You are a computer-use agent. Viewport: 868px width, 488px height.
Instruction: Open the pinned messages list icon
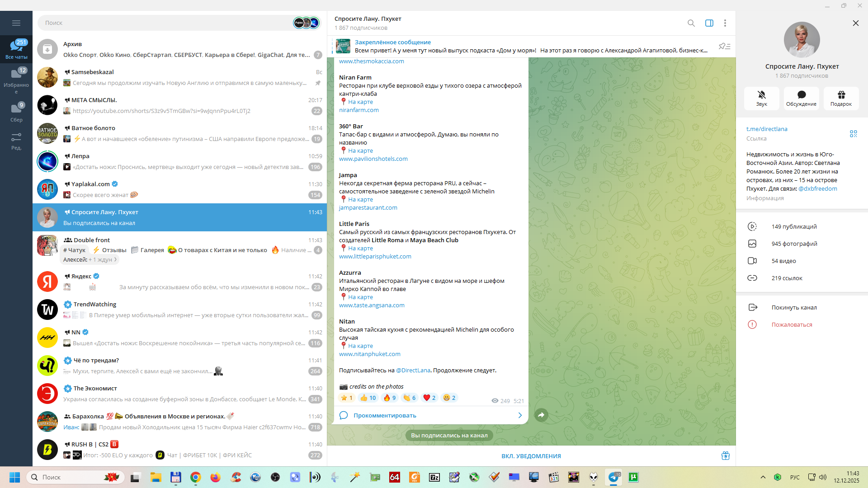pyautogui.click(x=724, y=46)
